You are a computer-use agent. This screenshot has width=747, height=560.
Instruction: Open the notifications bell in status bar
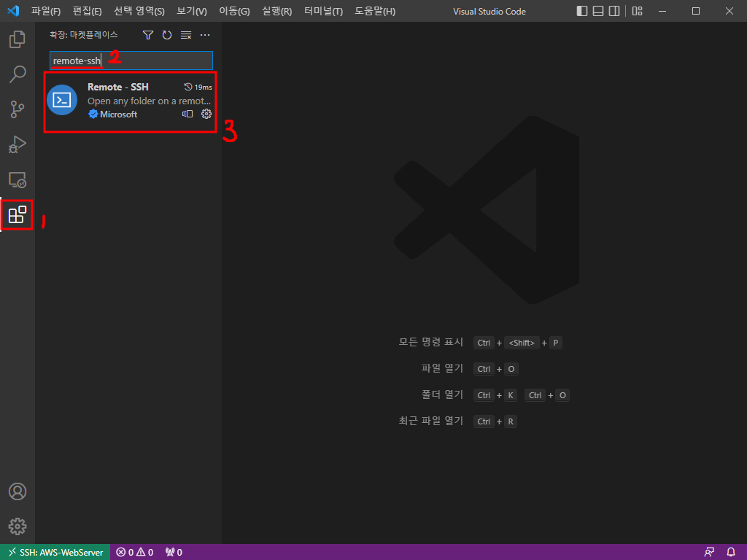pos(731,553)
